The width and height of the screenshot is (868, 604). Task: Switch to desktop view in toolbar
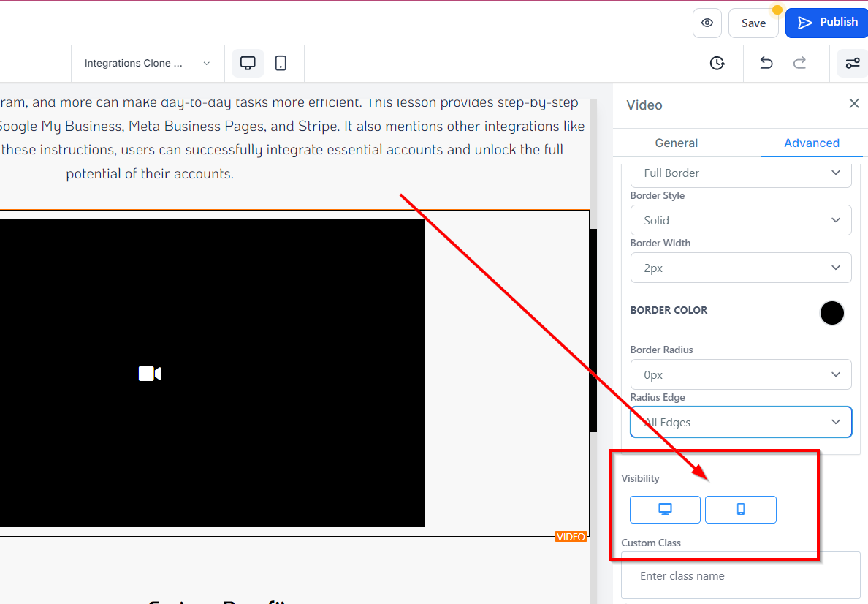point(248,64)
